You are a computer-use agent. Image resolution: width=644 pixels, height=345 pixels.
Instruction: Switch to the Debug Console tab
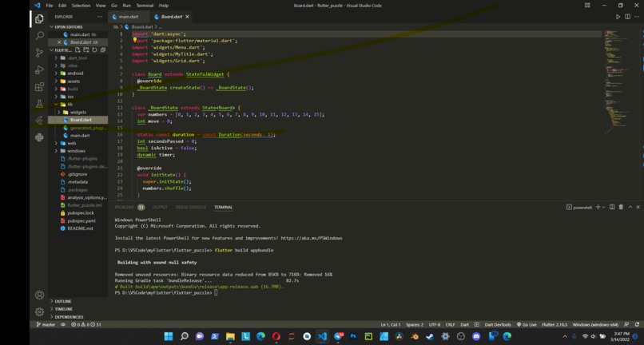coord(191,207)
